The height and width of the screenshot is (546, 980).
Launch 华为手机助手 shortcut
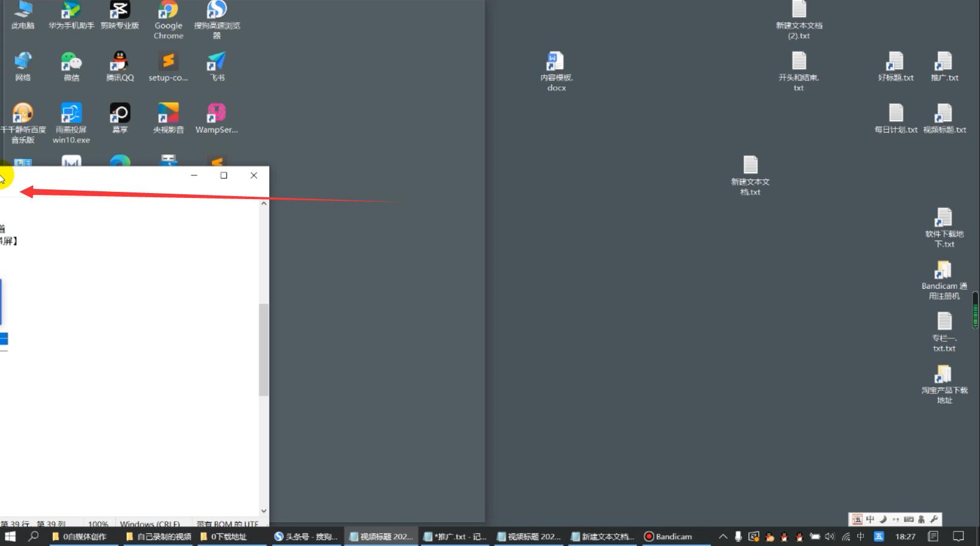(71, 15)
